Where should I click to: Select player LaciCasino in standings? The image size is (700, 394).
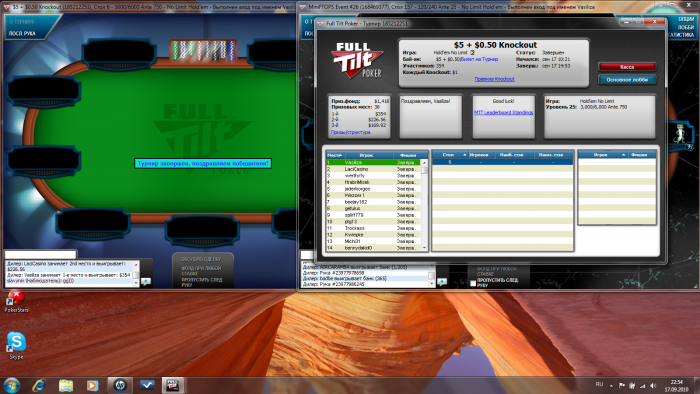coord(373,169)
